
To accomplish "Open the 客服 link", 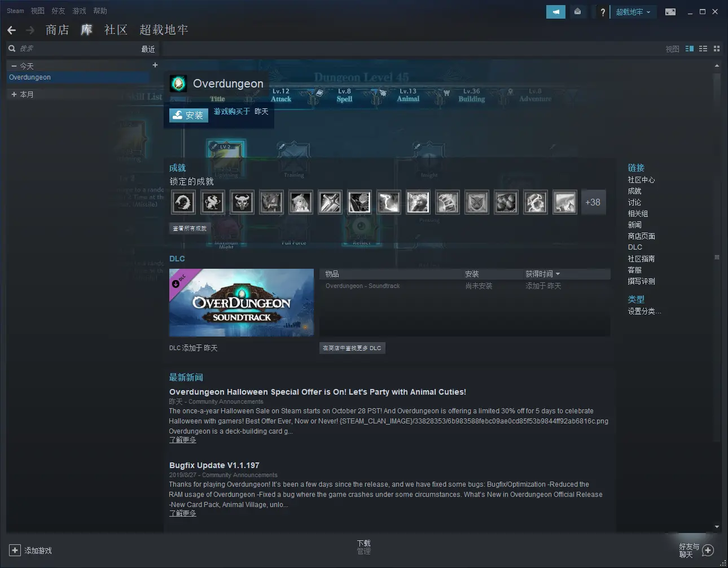I will 634,270.
